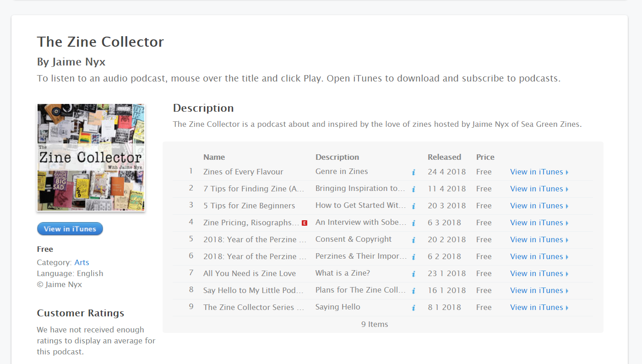This screenshot has width=642, height=364.
Task: Sort by the Description column header
Action: pyautogui.click(x=337, y=157)
